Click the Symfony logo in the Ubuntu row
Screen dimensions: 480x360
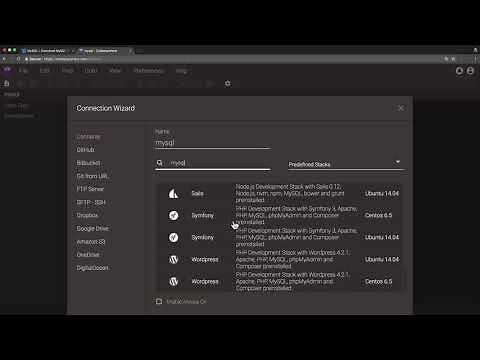click(173, 237)
